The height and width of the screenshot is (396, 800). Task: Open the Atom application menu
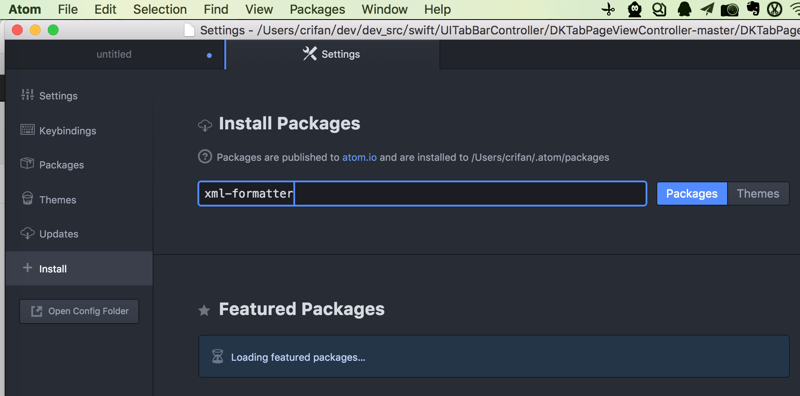24,9
